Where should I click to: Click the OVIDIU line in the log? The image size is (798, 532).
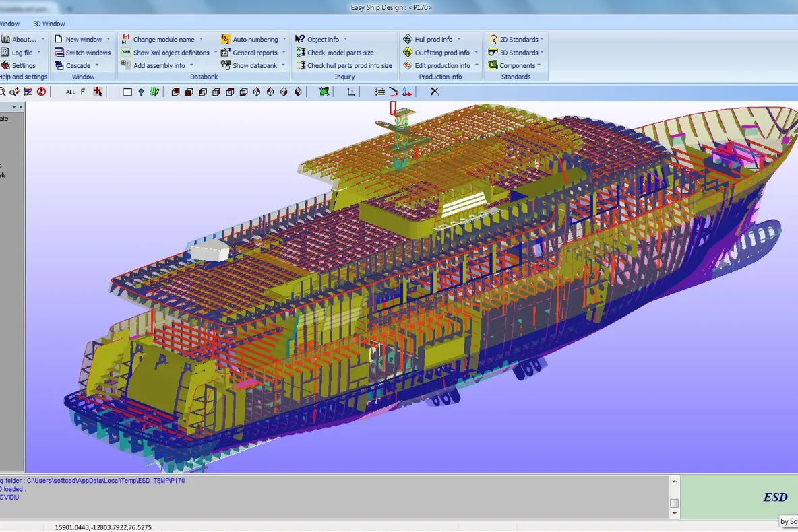pyautogui.click(x=9, y=498)
